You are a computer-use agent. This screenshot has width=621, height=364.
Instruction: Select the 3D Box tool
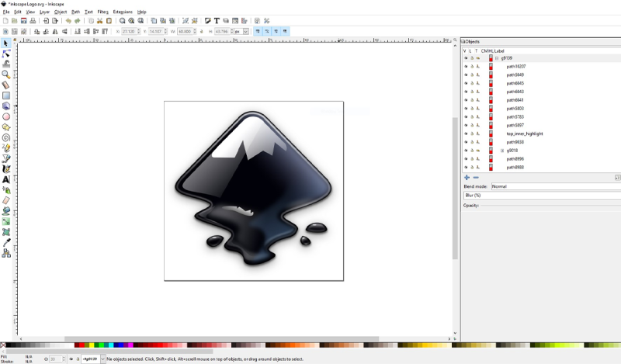click(6, 106)
